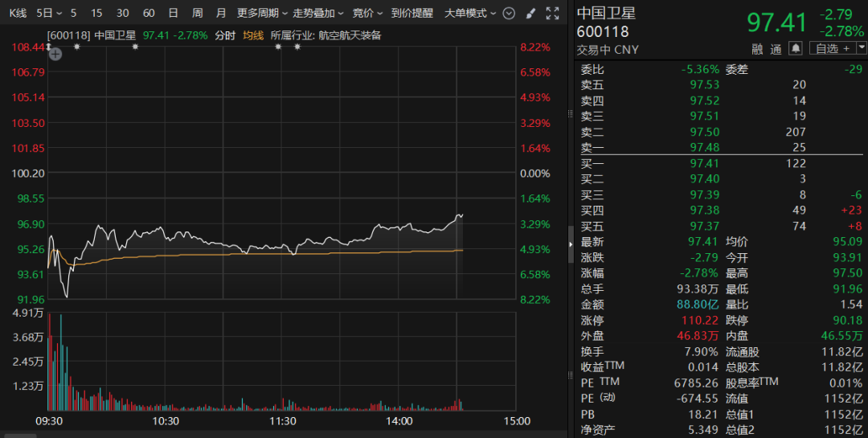The width and height of the screenshot is (868, 438).
Task: Click the 到价提醒 price alert button
Action: click(x=411, y=13)
